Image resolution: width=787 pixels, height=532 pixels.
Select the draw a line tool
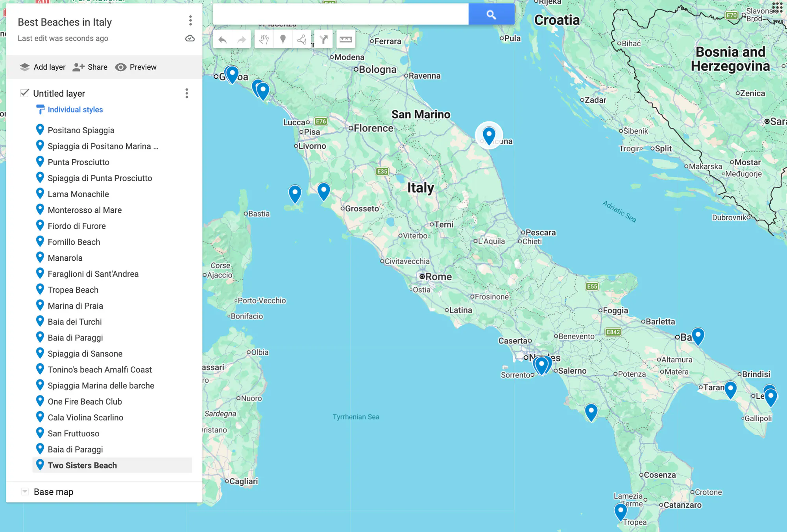[x=302, y=39]
